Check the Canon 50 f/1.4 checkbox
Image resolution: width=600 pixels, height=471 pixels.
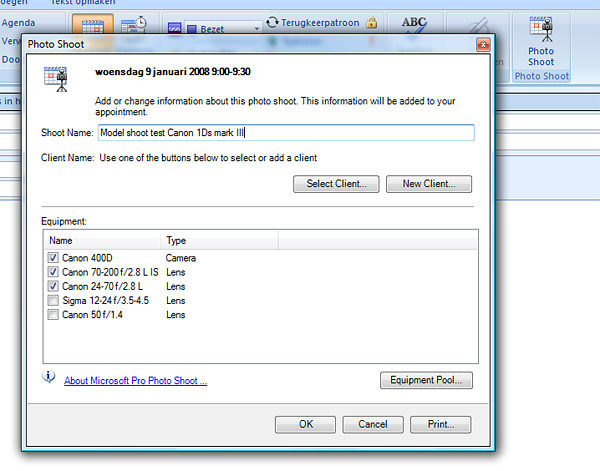(x=53, y=315)
